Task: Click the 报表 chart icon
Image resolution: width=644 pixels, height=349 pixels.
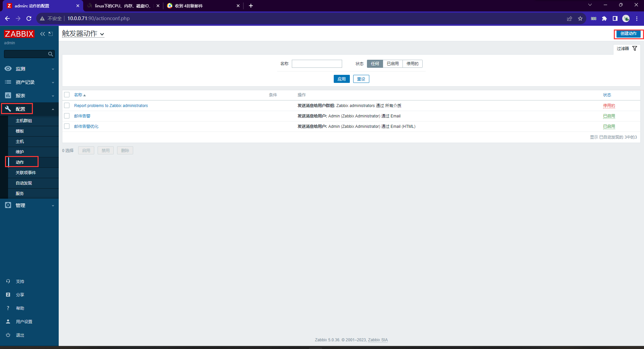Action: (x=8, y=95)
